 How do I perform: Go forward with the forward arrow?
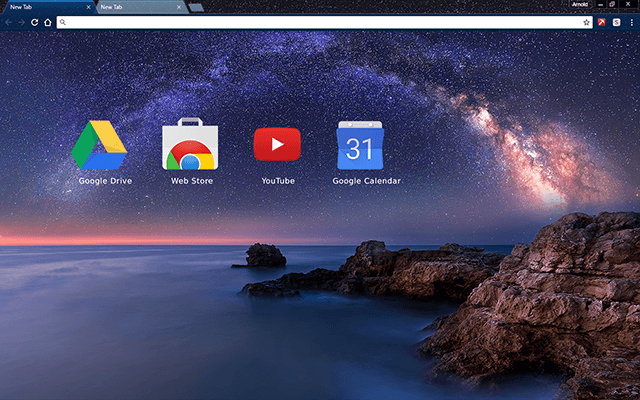pyautogui.click(x=21, y=22)
